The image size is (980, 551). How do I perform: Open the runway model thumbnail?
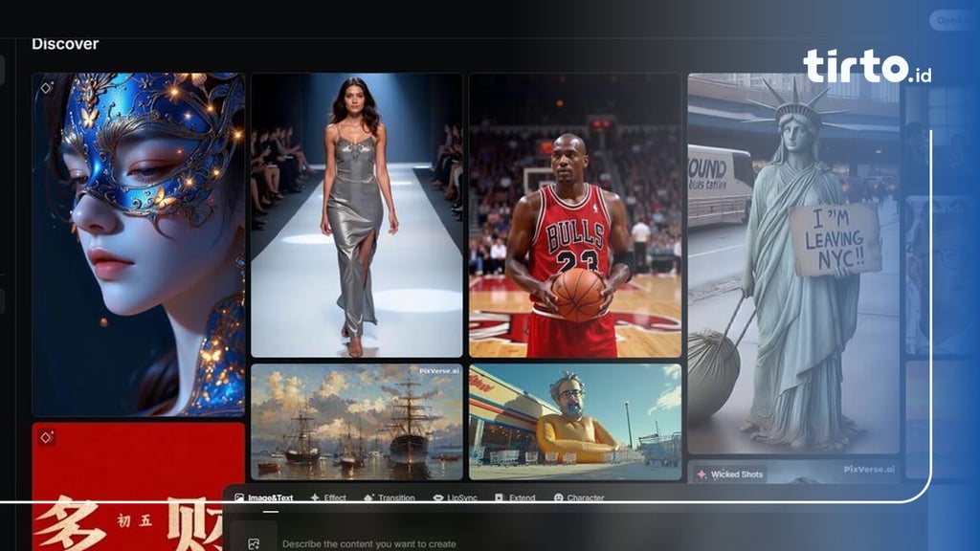(x=356, y=215)
